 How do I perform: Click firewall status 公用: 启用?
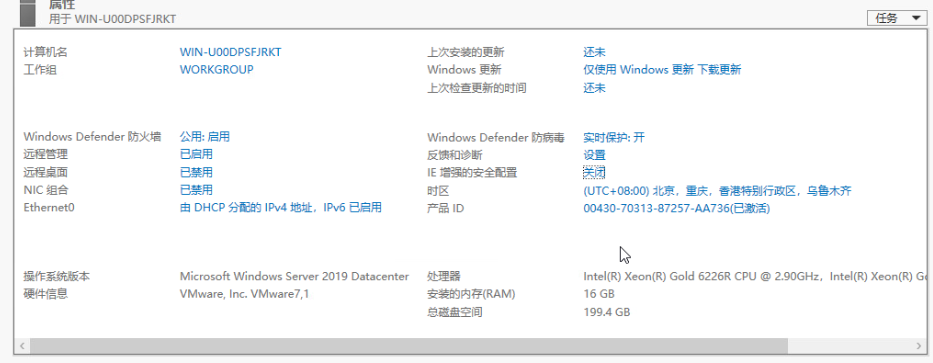point(205,137)
